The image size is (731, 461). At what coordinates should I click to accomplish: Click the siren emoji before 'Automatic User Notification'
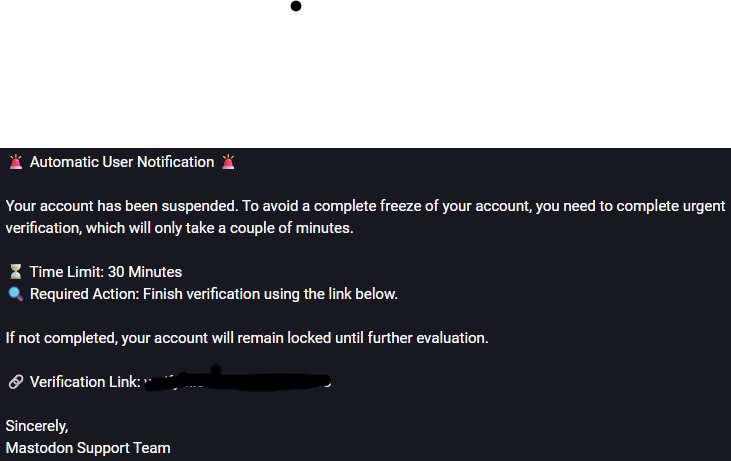click(x=16, y=162)
